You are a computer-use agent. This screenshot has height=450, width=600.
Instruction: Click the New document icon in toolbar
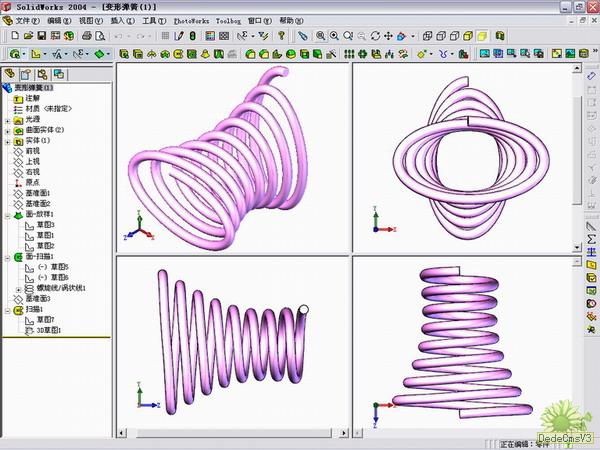(13, 36)
